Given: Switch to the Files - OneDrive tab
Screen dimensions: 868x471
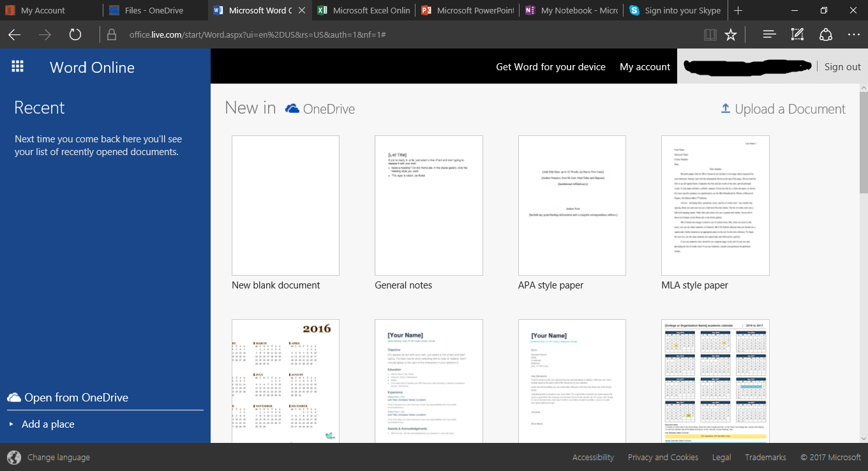Looking at the screenshot, I should [x=156, y=10].
